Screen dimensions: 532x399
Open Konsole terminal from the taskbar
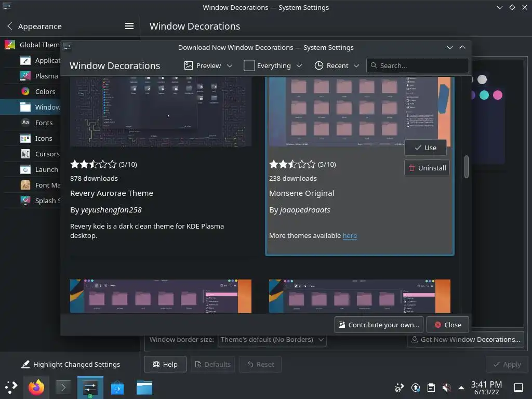63,388
